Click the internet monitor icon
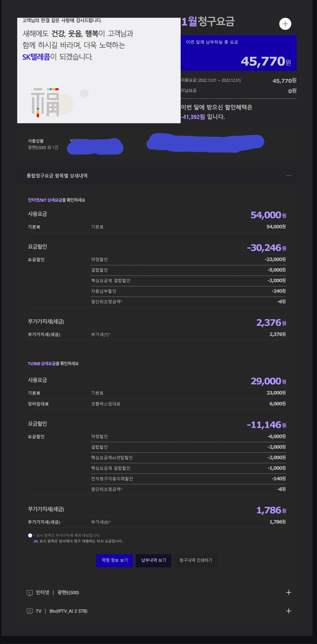Image resolution: width=317 pixels, height=644 pixels. [x=30, y=593]
